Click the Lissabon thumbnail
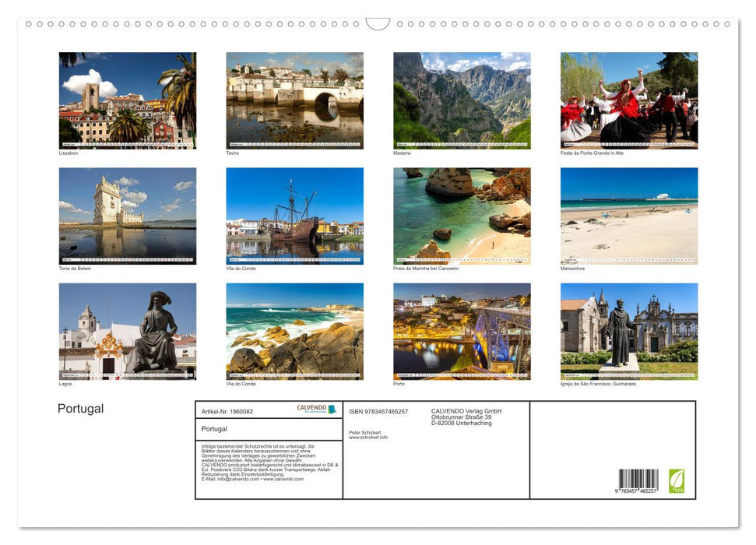 click(x=128, y=100)
